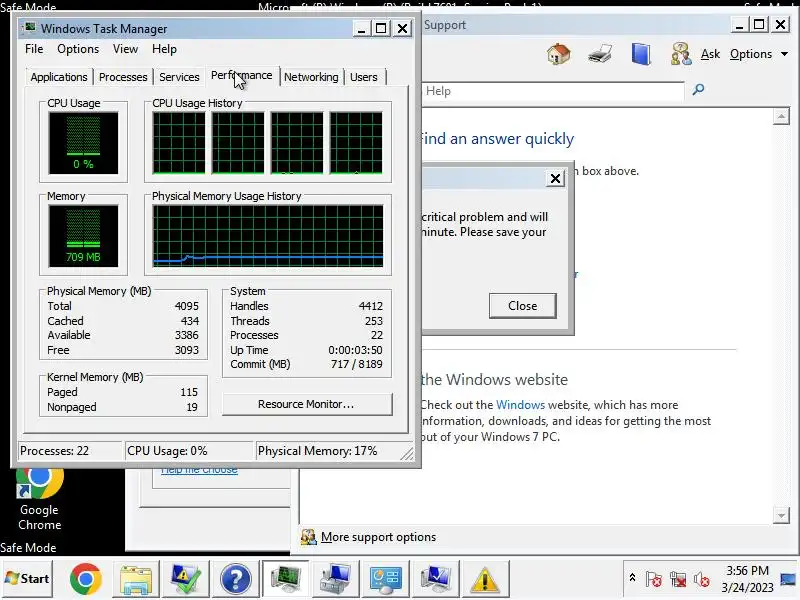Screen dimensions: 800x600
Task: Click the monitor with checkmark taskbar icon
Action: click(185, 579)
